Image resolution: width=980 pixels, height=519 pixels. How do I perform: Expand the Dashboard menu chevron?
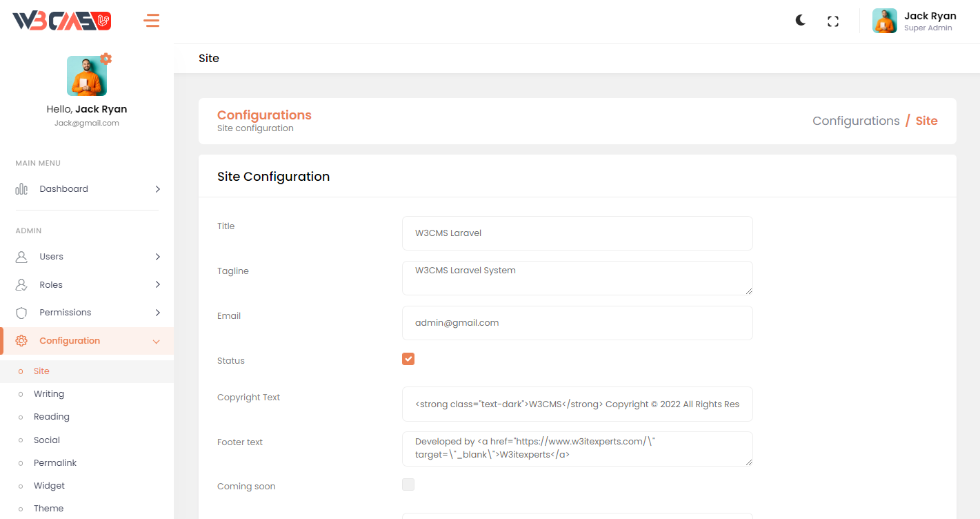tap(157, 189)
